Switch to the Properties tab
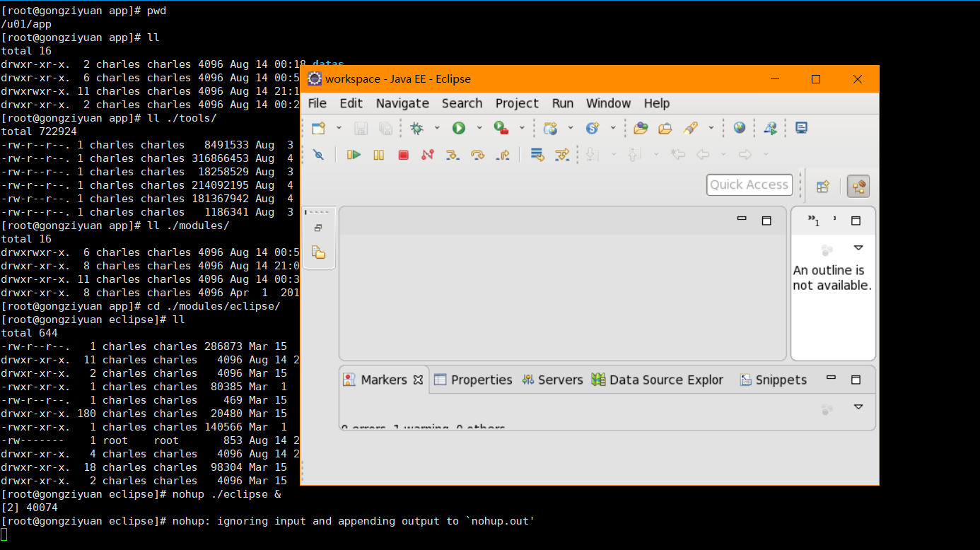 click(472, 380)
